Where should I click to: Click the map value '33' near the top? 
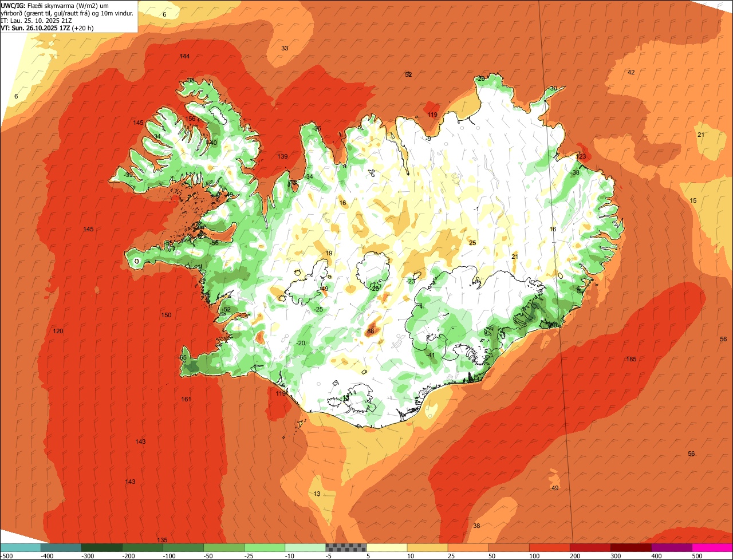(x=285, y=48)
